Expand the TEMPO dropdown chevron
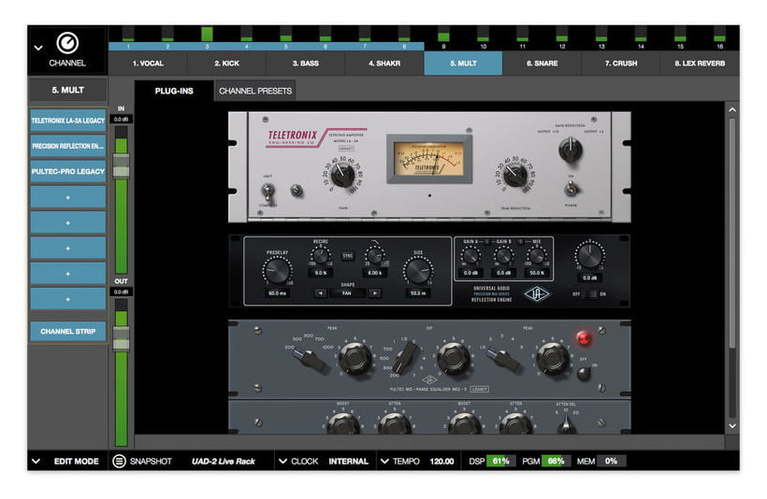Screen dimensions: 767x499 (x=384, y=461)
